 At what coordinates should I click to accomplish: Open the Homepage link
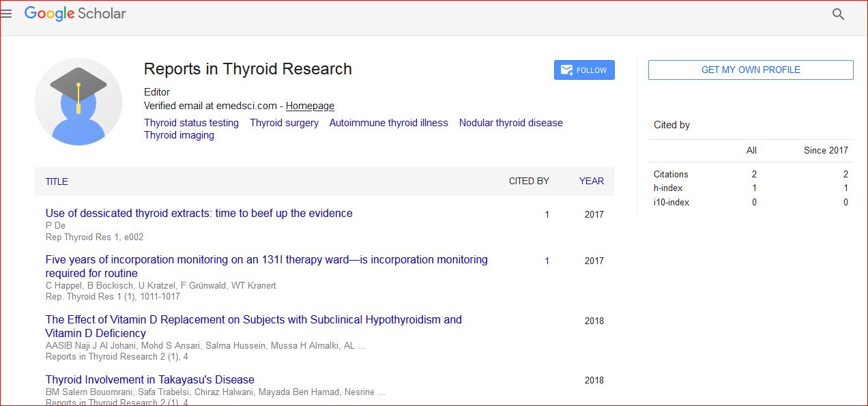[310, 106]
